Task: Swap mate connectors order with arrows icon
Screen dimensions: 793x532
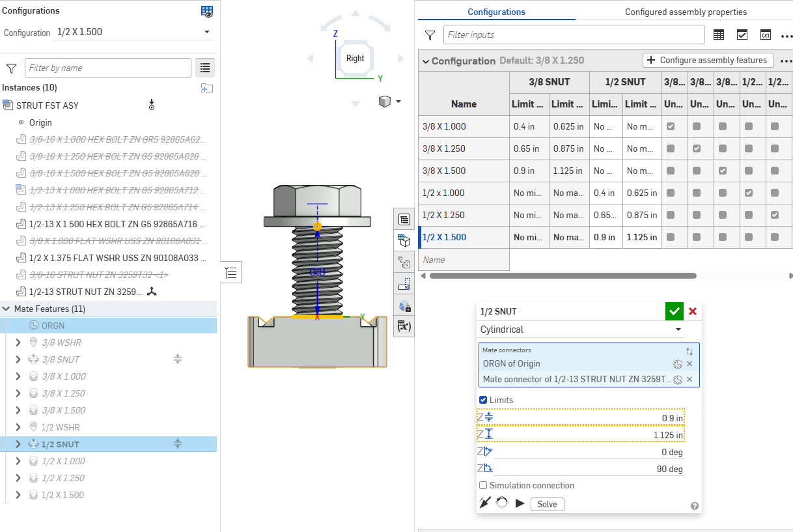Action: pos(689,351)
